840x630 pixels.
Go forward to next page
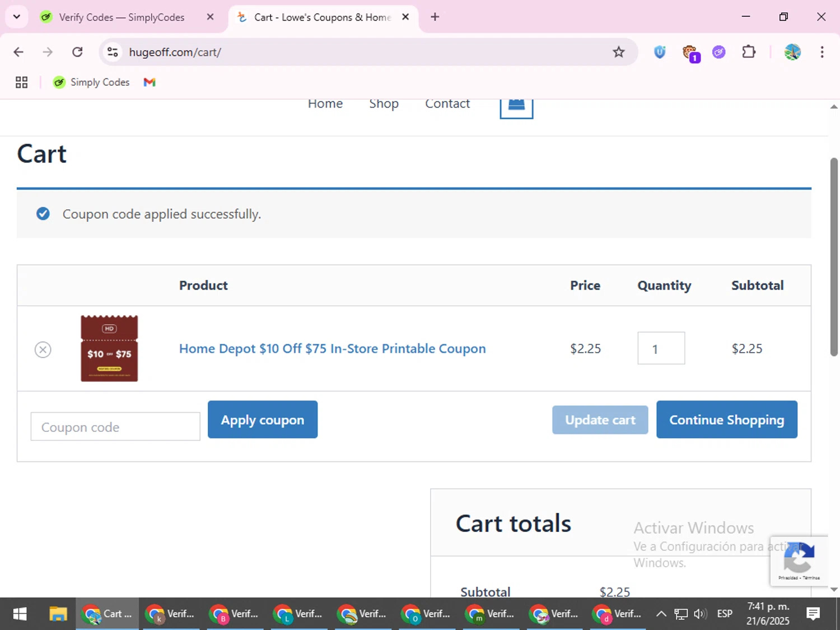(x=48, y=52)
